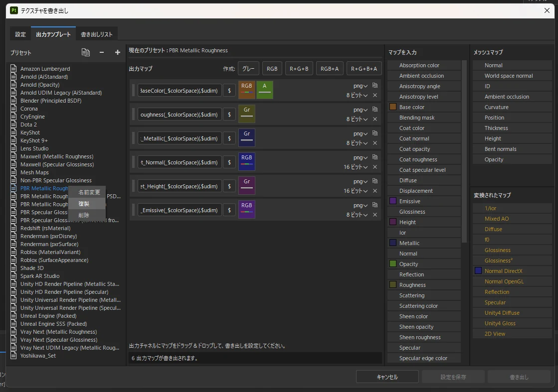Delete the Emissive output map row
This screenshot has width=558, height=392.
click(x=374, y=215)
